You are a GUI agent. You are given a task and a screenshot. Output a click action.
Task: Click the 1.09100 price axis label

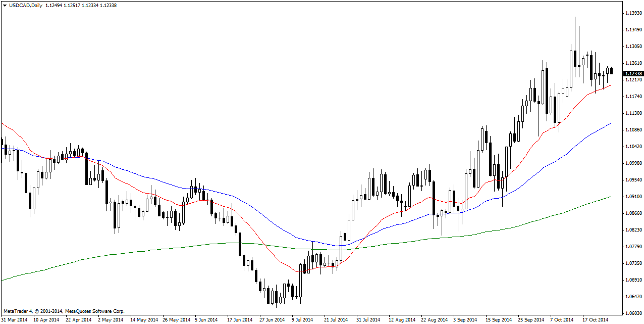click(x=633, y=197)
